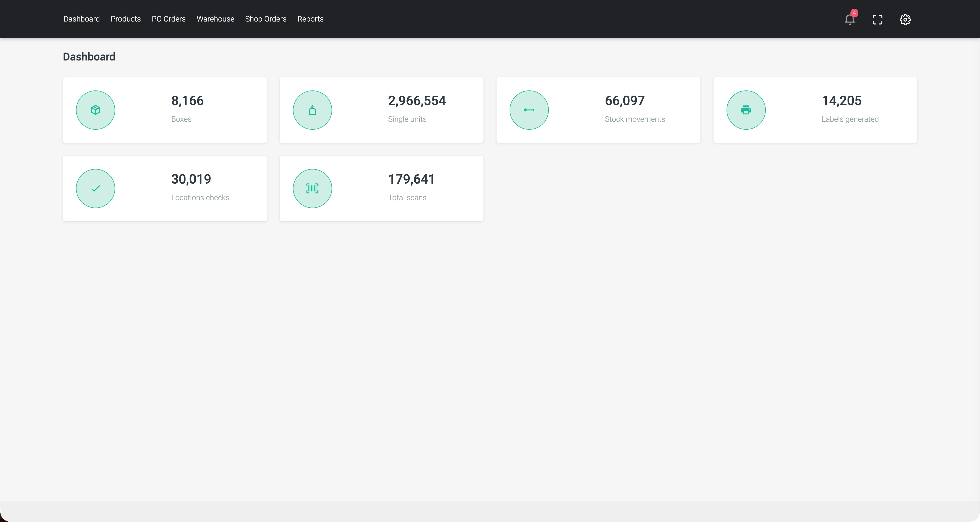The width and height of the screenshot is (980, 522).
Task: Open the Shop Orders menu
Action: (265, 19)
